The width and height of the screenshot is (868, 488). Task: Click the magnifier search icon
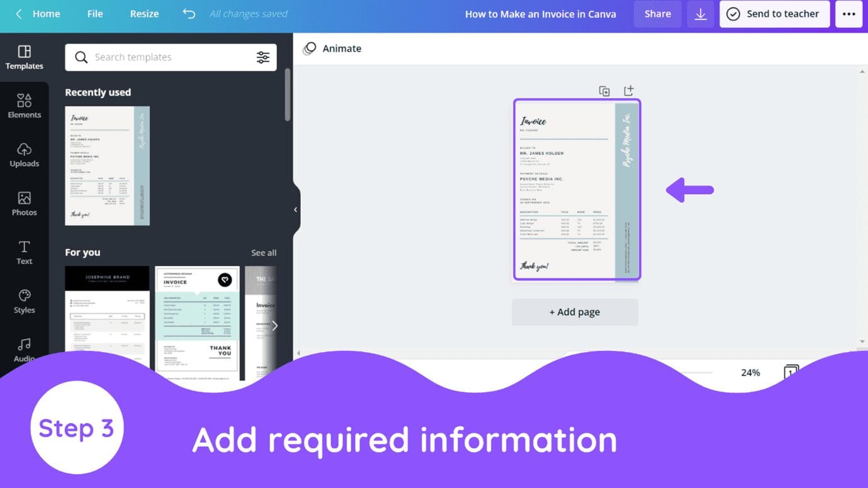click(81, 57)
